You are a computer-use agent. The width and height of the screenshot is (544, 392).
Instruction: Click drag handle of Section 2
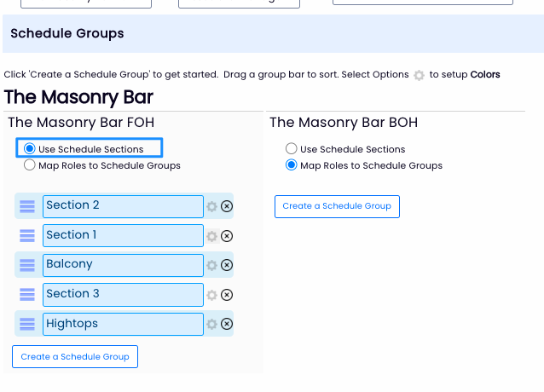tap(27, 206)
